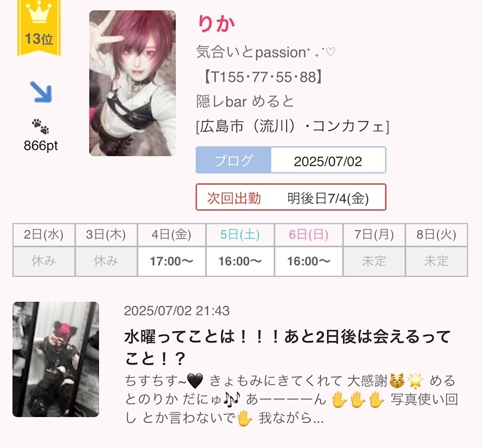Click the 866pt points label

[x=41, y=145]
